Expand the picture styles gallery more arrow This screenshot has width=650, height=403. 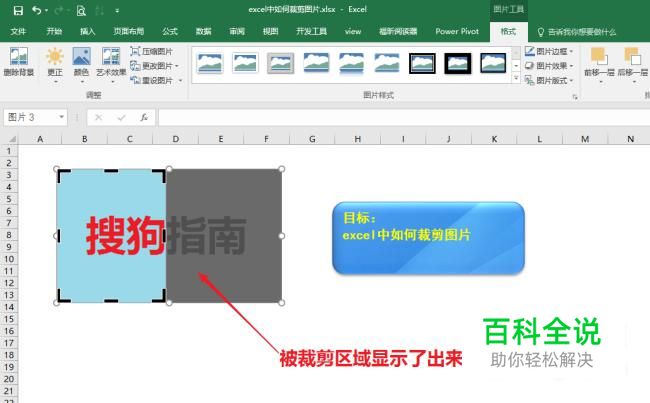pyautogui.click(x=516, y=78)
